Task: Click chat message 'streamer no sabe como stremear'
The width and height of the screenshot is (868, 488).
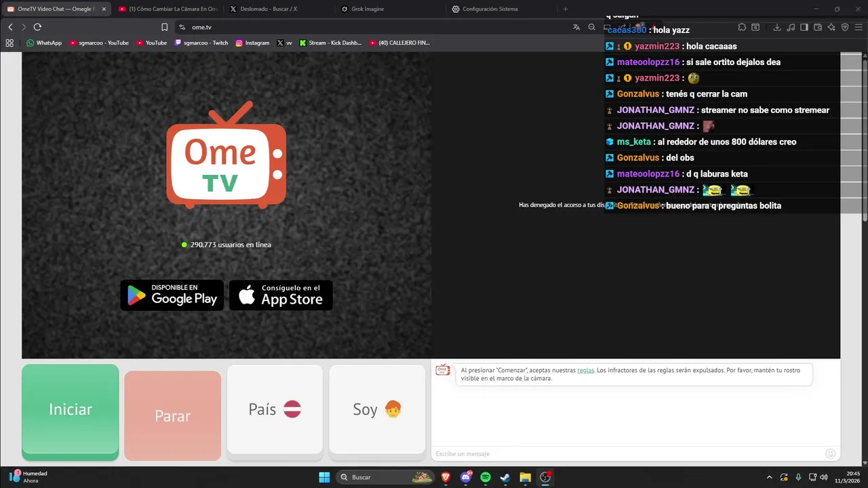Action: 765,110
